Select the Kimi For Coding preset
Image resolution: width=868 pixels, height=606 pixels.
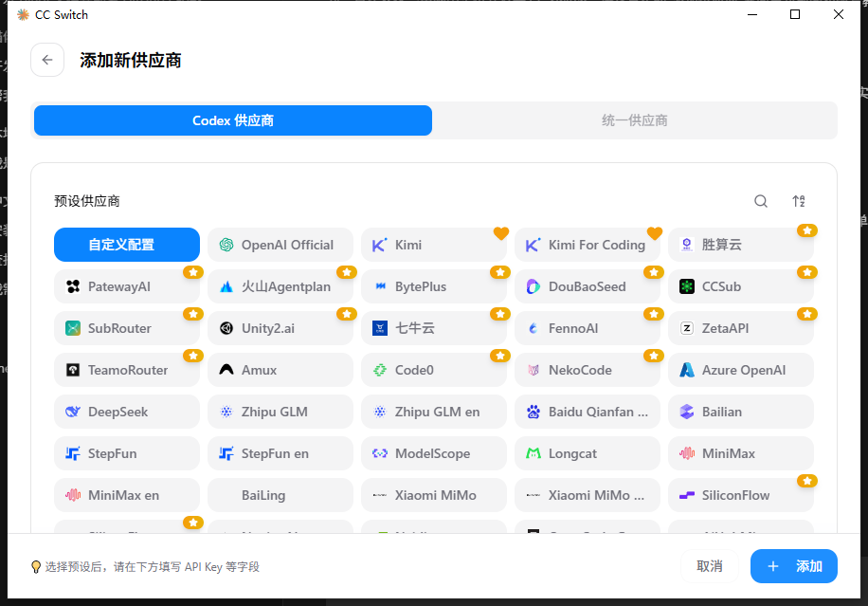588,245
